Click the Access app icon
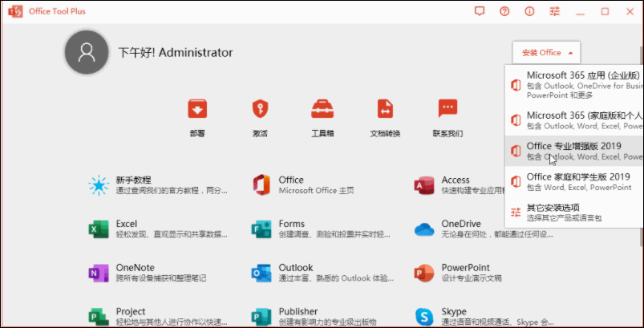 point(424,185)
